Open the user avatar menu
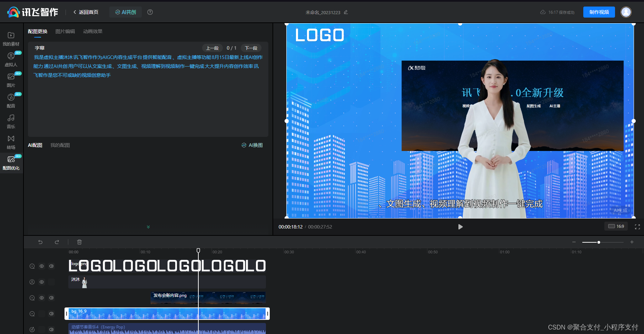 (626, 12)
